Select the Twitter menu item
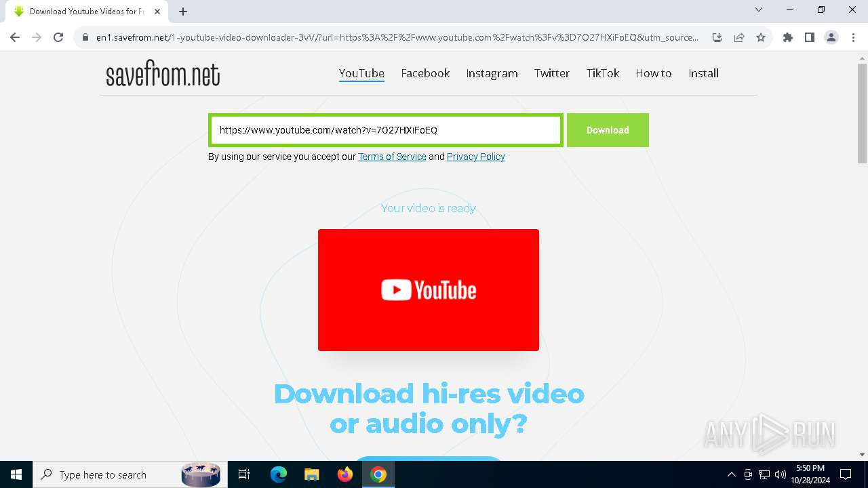 point(552,73)
